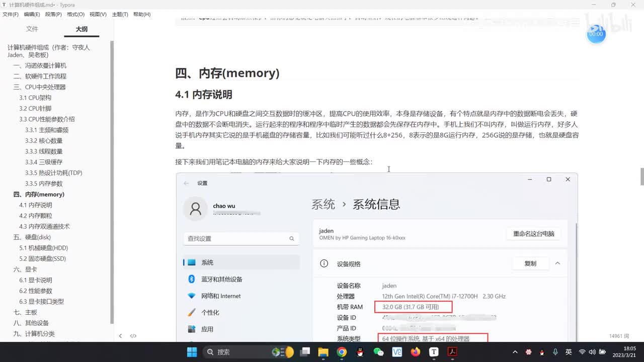Select outline item 3.3.3 线程数量

coord(44,151)
